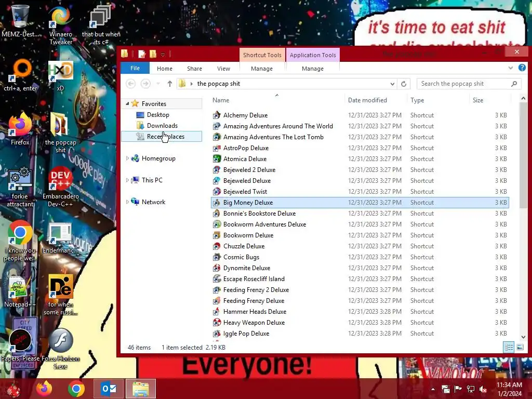Image resolution: width=532 pixels, height=399 pixels.
Task: Switch to large icons view layout
Action: point(520,348)
